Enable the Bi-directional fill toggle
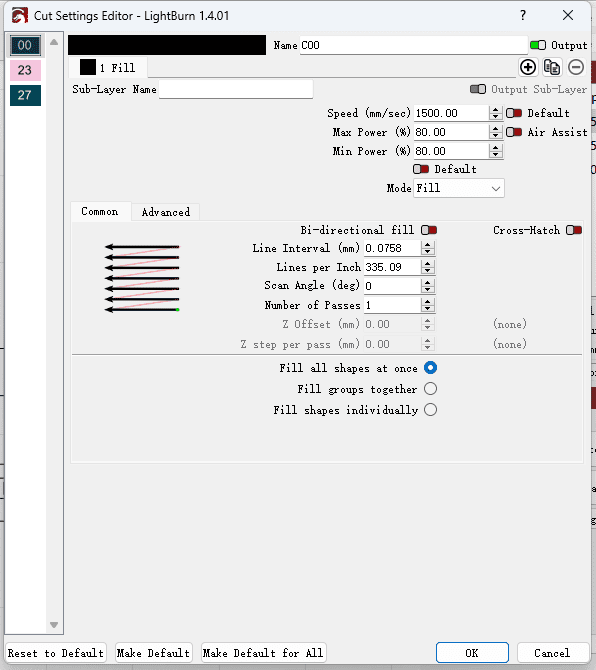Viewport: 596px width, 670px height. pos(429,230)
